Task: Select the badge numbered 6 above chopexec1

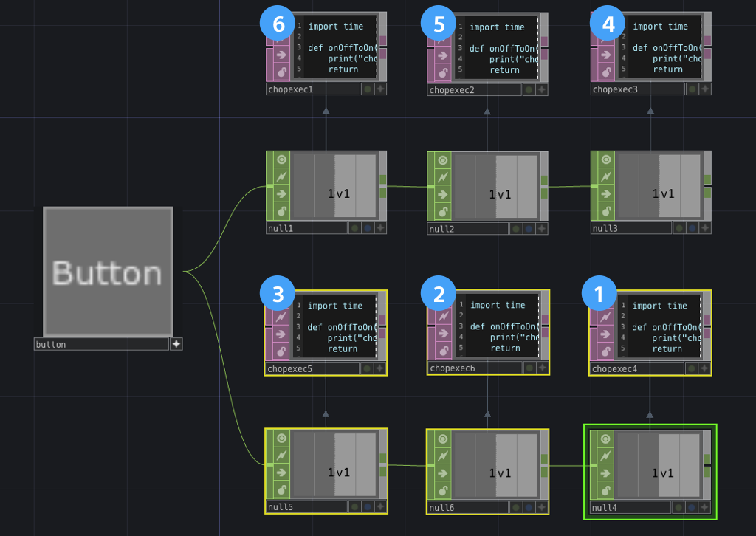Action: click(x=277, y=23)
